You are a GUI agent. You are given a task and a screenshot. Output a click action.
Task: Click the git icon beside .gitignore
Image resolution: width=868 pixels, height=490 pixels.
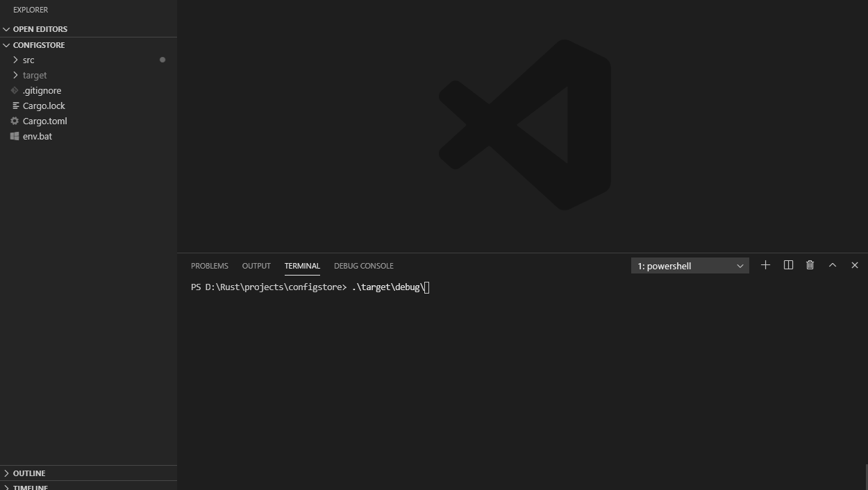point(15,90)
